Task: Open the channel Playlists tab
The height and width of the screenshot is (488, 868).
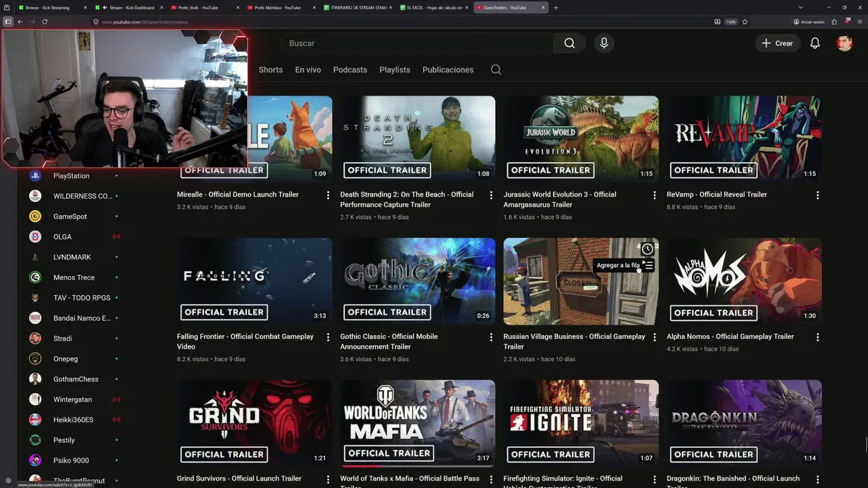Action: tap(395, 70)
